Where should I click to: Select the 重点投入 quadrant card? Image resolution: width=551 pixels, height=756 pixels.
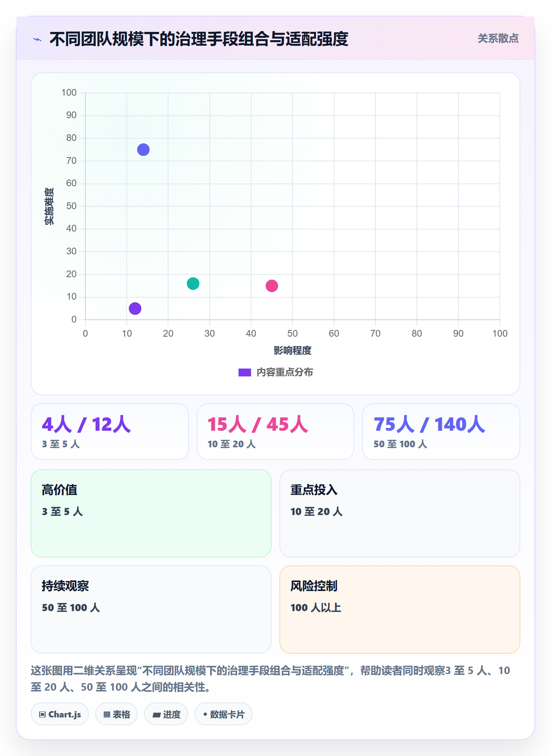click(400, 513)
